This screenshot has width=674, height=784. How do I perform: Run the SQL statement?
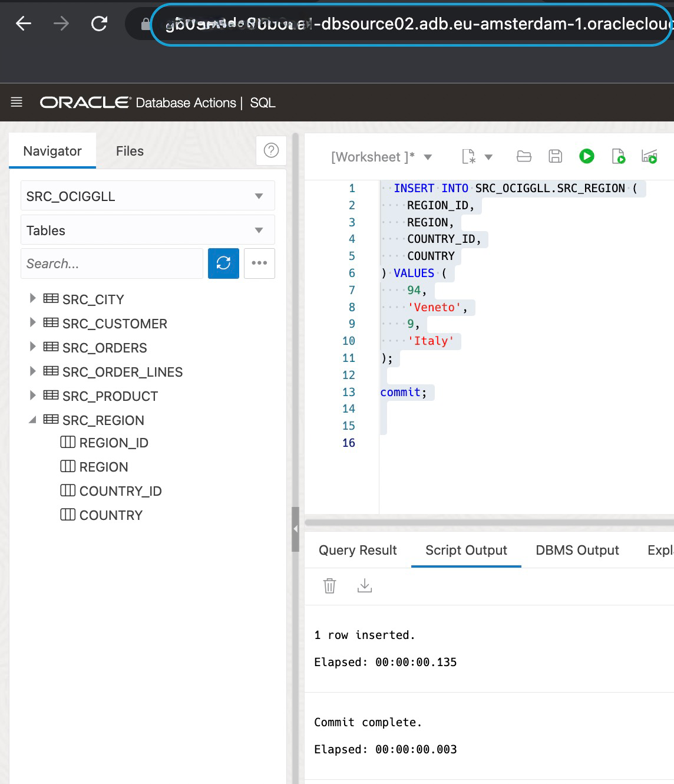pos(587,156)
